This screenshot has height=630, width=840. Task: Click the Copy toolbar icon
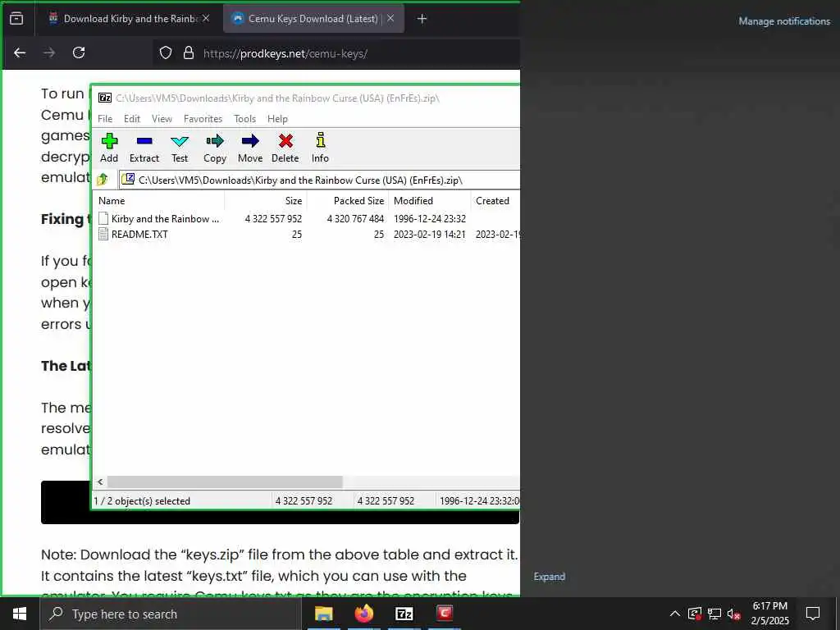pyautogui.click(x=215, y=148)
